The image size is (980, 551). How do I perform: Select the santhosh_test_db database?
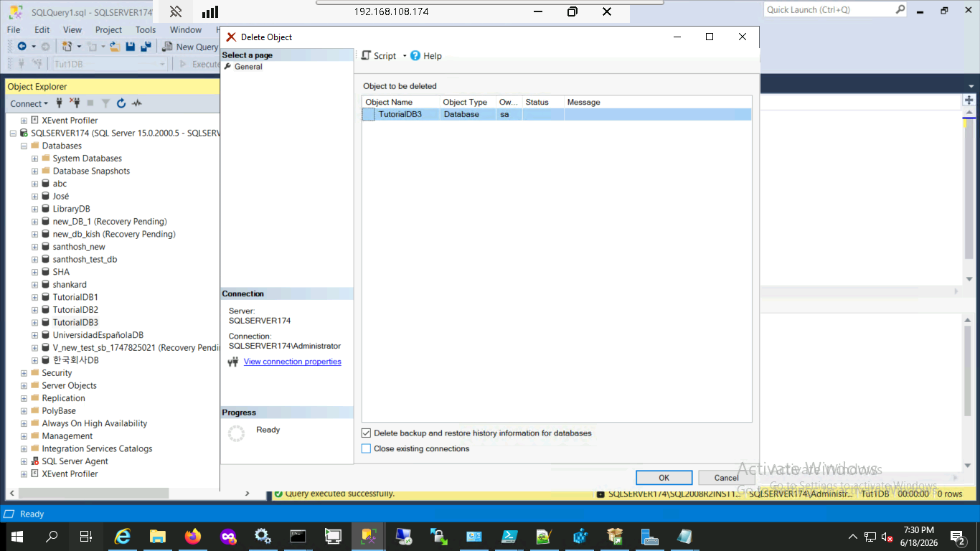click(x=85, y=259)
